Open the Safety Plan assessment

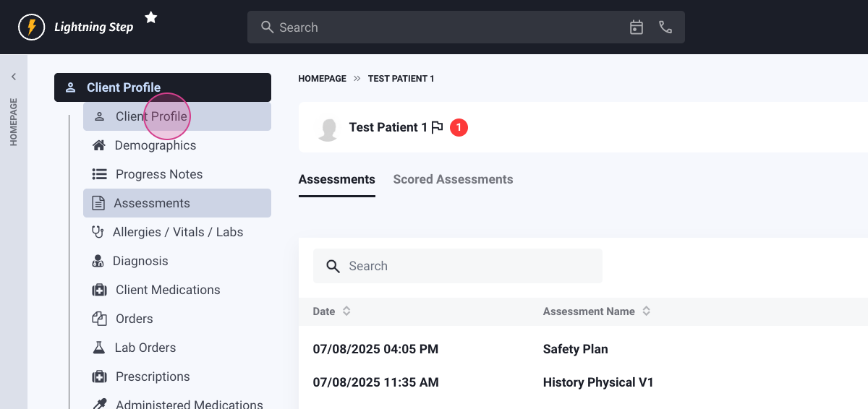point(575,349)
